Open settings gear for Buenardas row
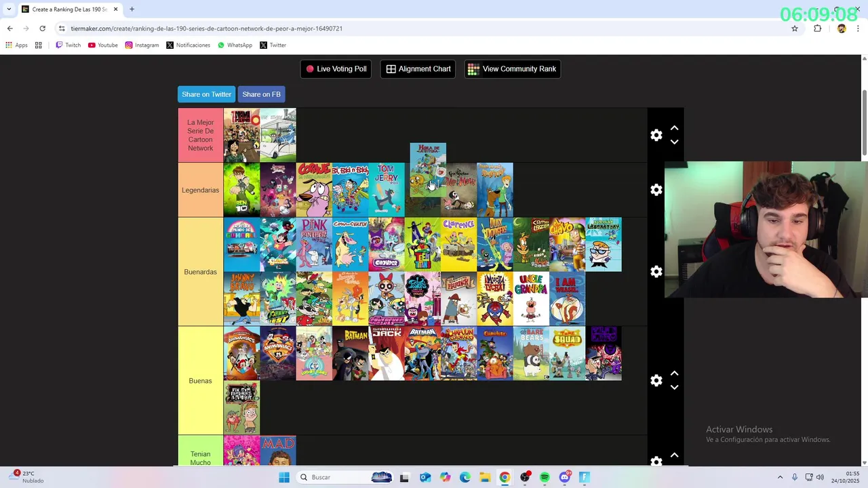 tap(656, 271)
